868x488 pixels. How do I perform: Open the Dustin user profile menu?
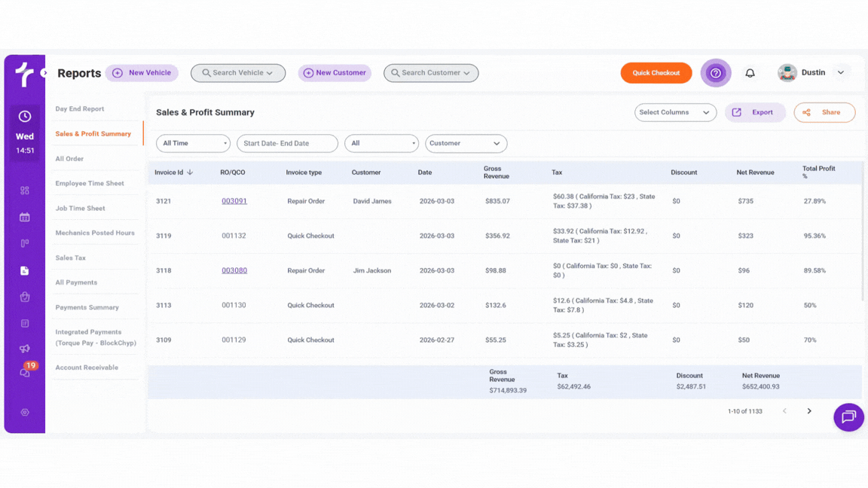(813, 73)
